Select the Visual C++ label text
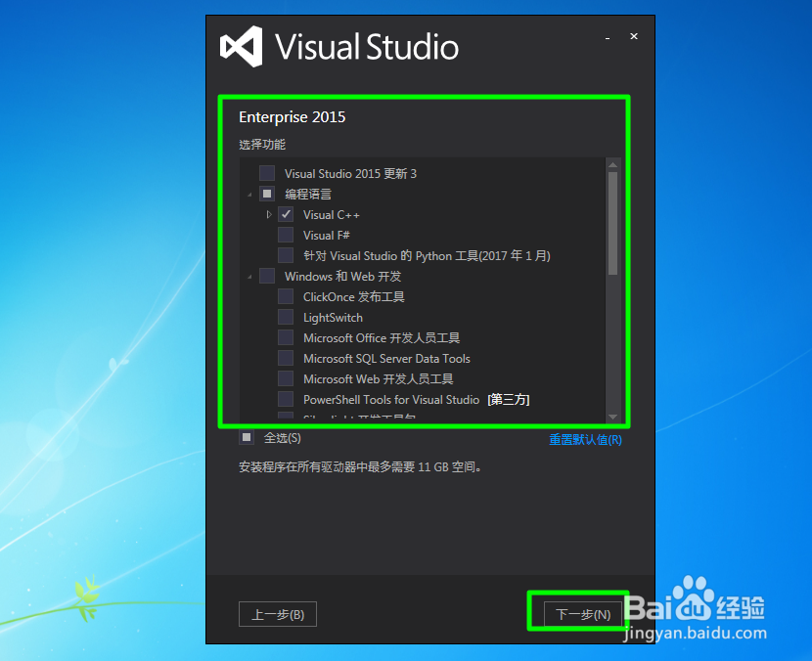812x661 pixels. [x=332, y=215]
